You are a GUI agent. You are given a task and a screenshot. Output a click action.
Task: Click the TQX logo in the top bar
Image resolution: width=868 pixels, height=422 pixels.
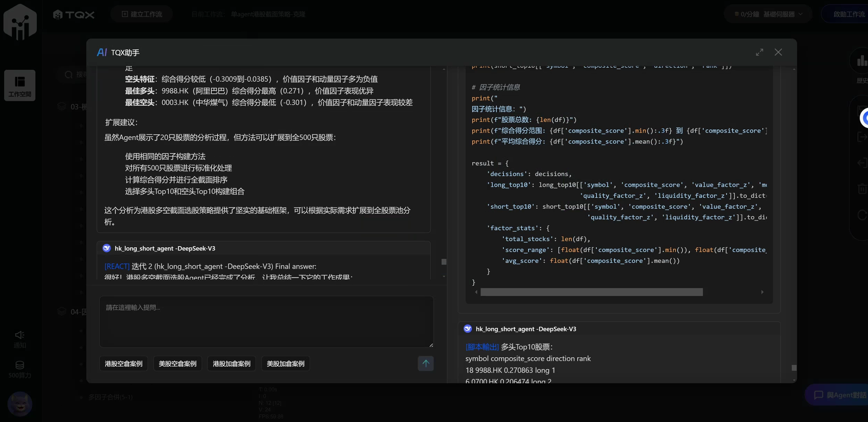[73, 14]
